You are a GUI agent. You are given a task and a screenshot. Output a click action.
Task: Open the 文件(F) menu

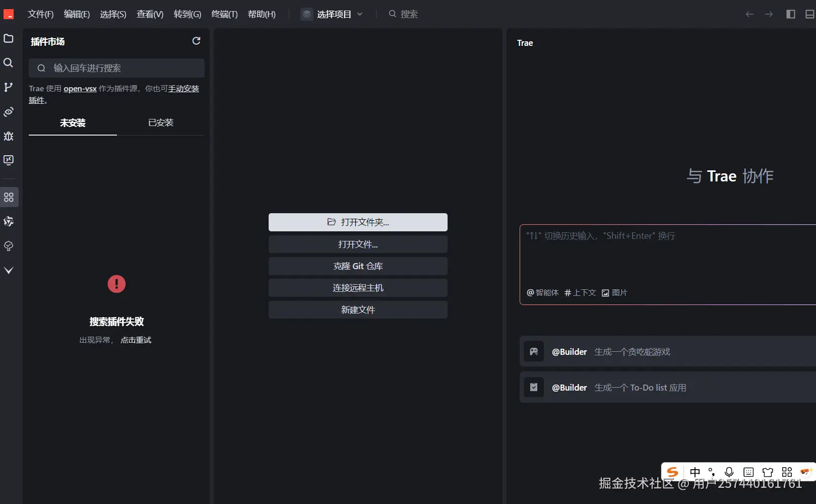click(40, 14)
